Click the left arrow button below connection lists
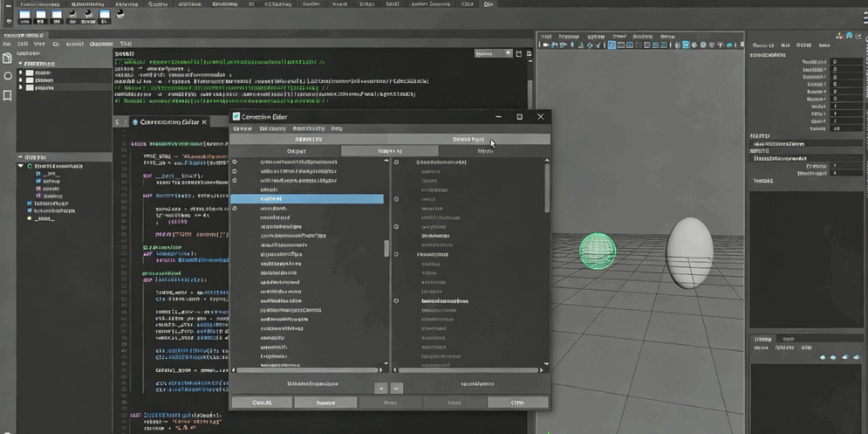868x434 pixels. pos(381,388)
